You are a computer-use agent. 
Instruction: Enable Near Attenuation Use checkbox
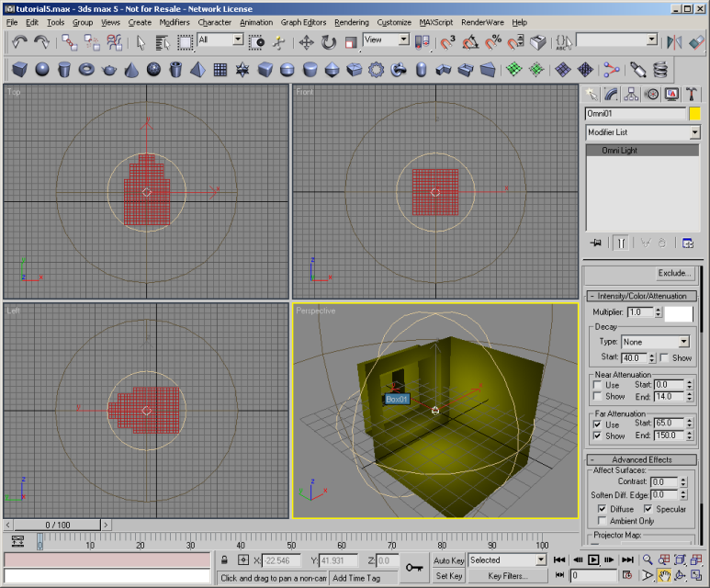[x=595, y=384]
